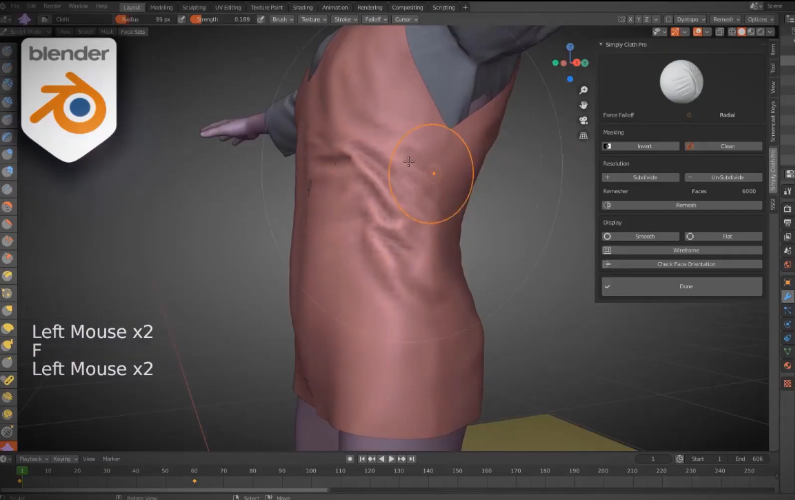Viewport: 795px width, 500px height.
Task: Open the UV Editing workspace tab
Action: pos(228,7)
